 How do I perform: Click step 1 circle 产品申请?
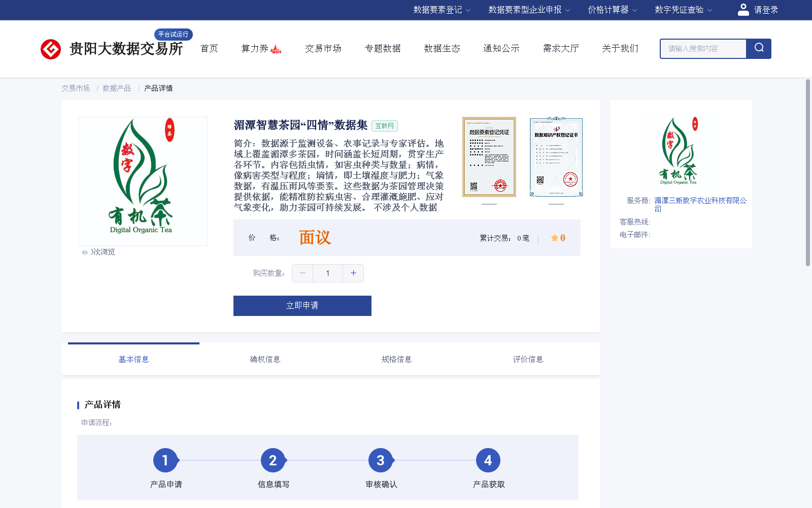coord(165,460)
